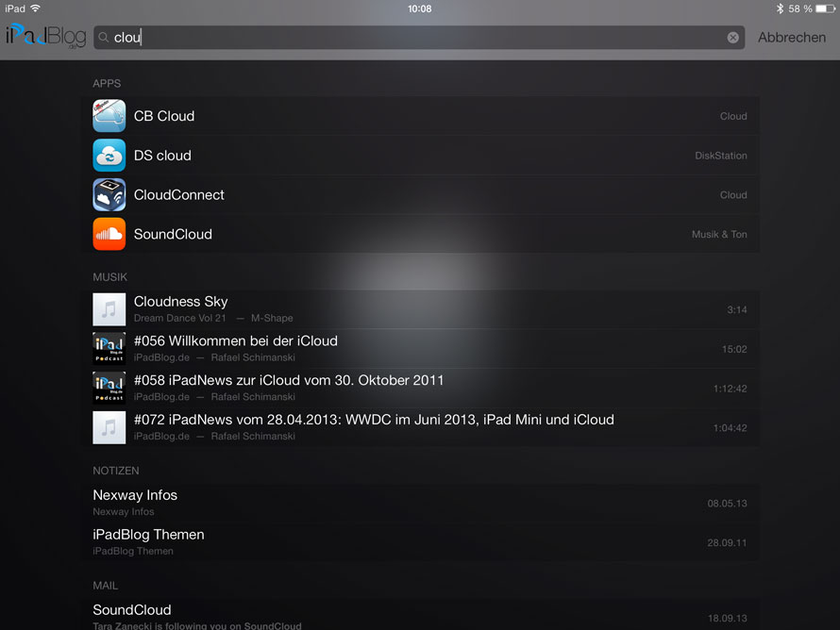This screenshot has width=840, height=630.
Task: Open the CloudConnect app icon
Action: pos(109,194)
